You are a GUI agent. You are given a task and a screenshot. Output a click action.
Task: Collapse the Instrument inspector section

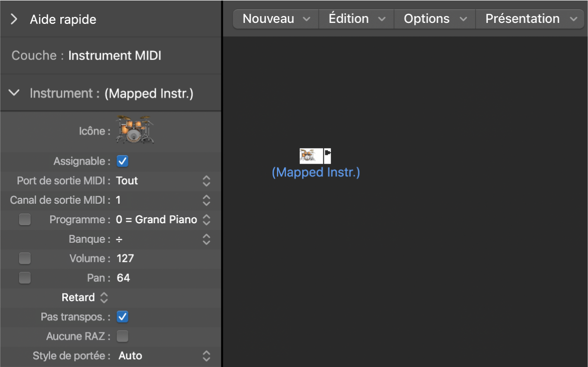(x=14, y=93)
